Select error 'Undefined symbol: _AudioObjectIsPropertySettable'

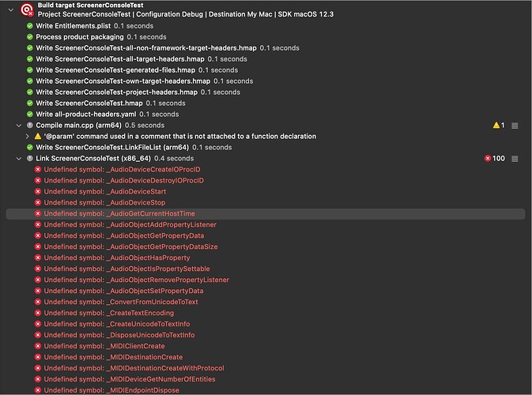[x=127, y=269]
